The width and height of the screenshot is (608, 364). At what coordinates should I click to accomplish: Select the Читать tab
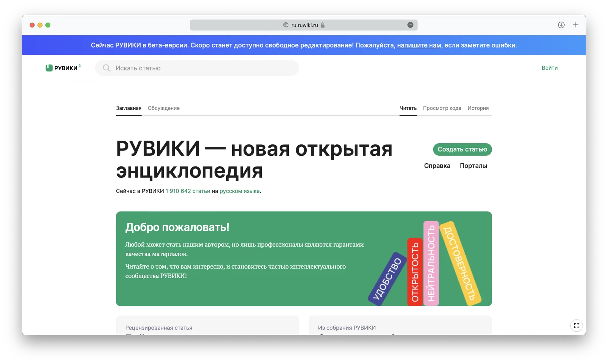[x=408, y=108]
